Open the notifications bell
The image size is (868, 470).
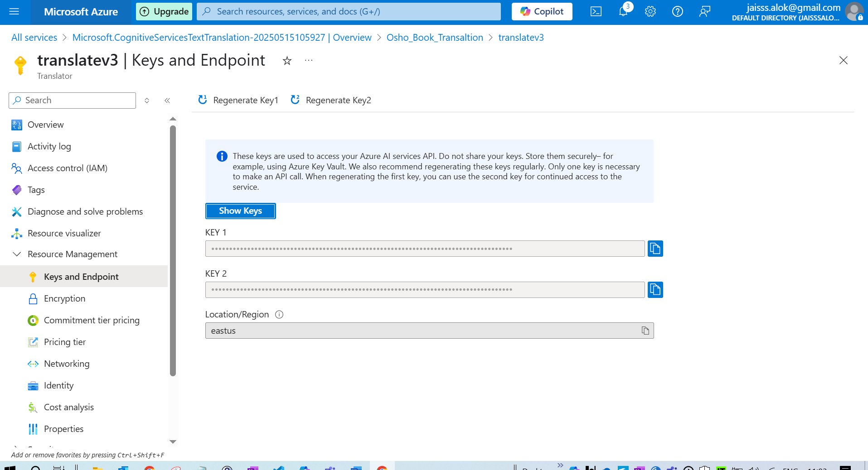tap(623, 12)
